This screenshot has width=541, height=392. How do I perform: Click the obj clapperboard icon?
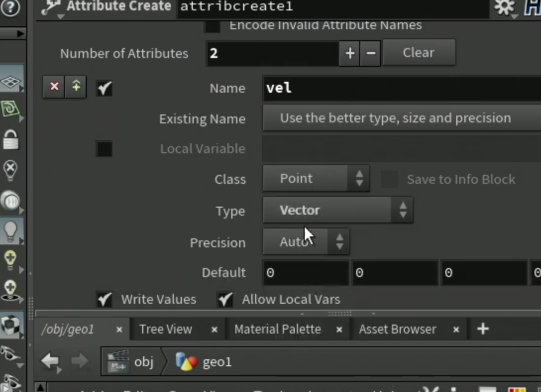117,361
